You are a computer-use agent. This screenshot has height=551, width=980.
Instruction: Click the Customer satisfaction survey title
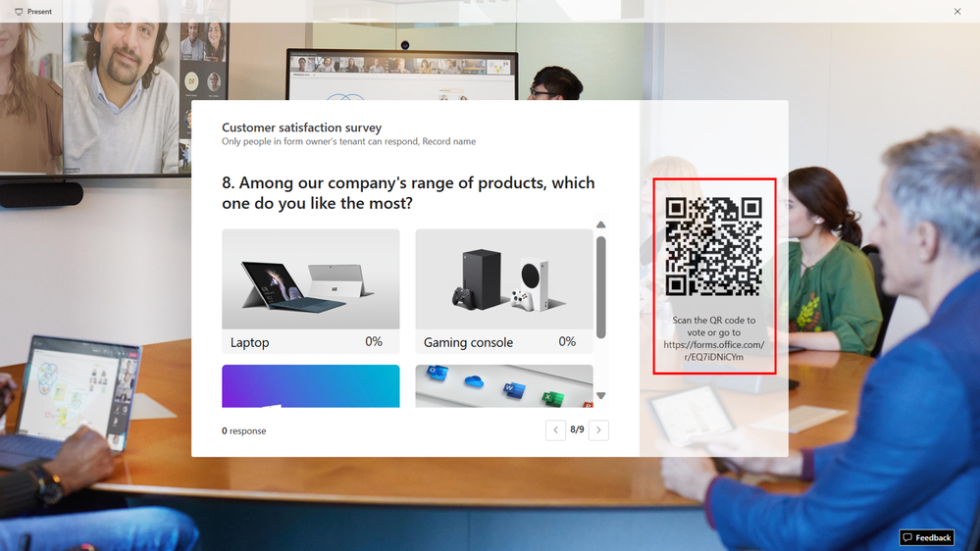point(302,127)
